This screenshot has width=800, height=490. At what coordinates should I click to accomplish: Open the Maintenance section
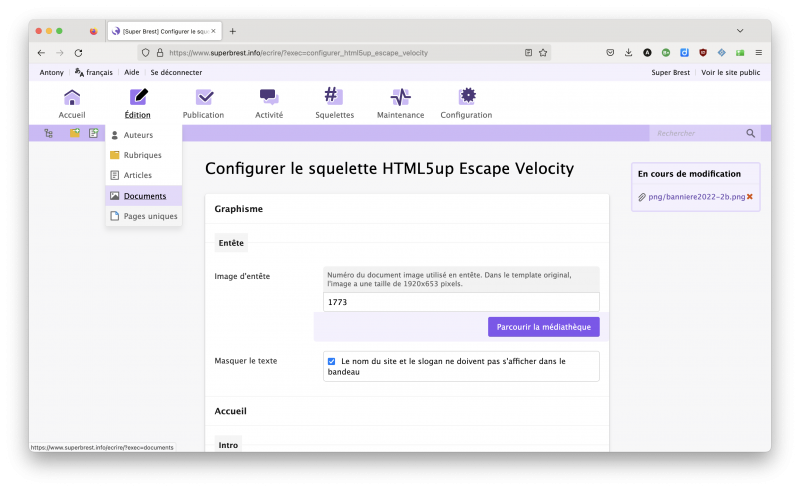(401, 104)
